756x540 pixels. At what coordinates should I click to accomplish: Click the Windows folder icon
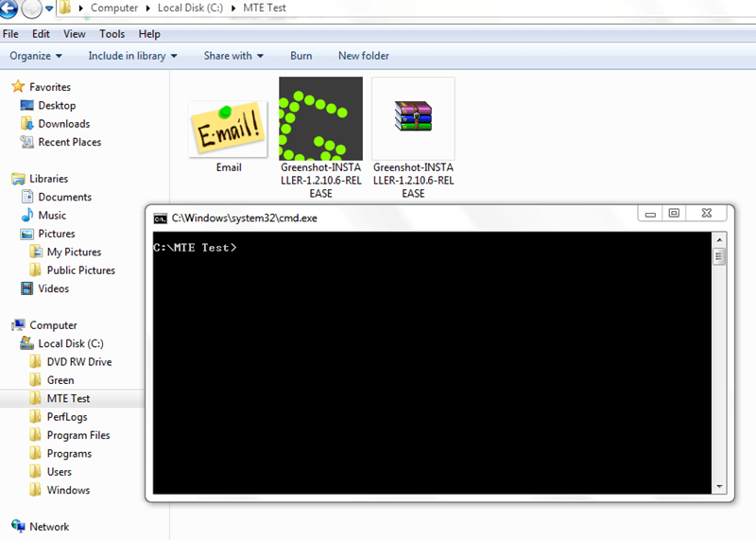click(36, 490)
